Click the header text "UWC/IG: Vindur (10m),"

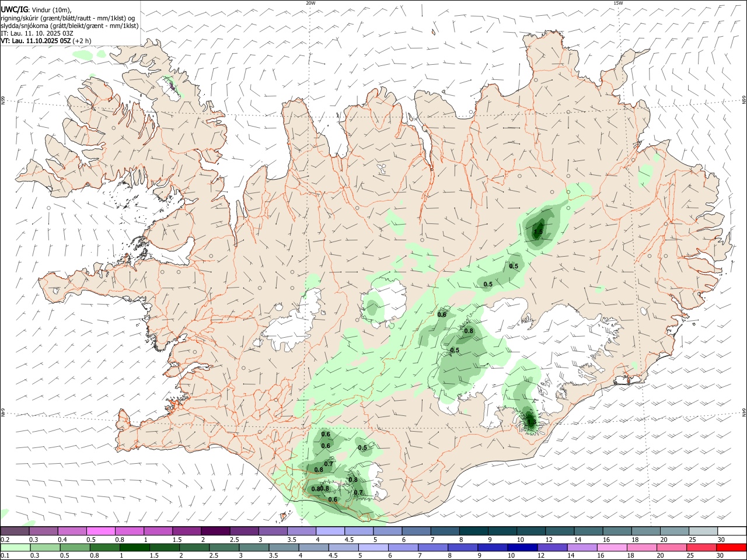[36, 10]
